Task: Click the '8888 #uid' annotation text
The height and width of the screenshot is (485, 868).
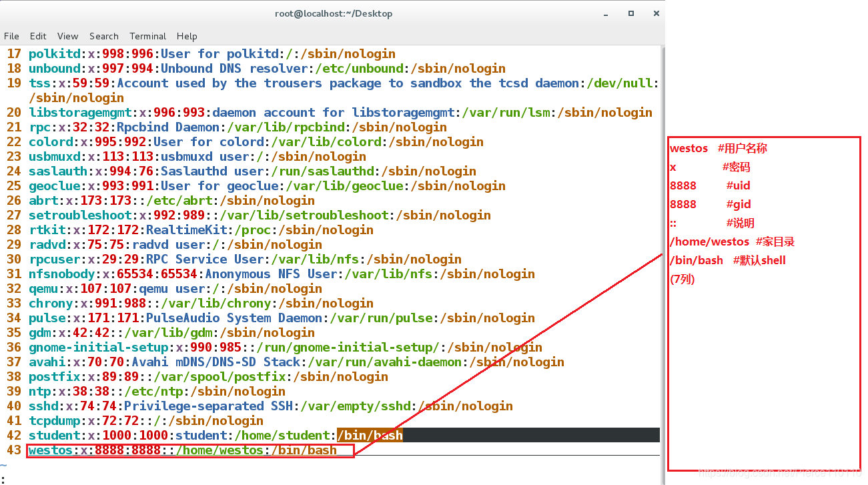Action: tap(710, 185)
